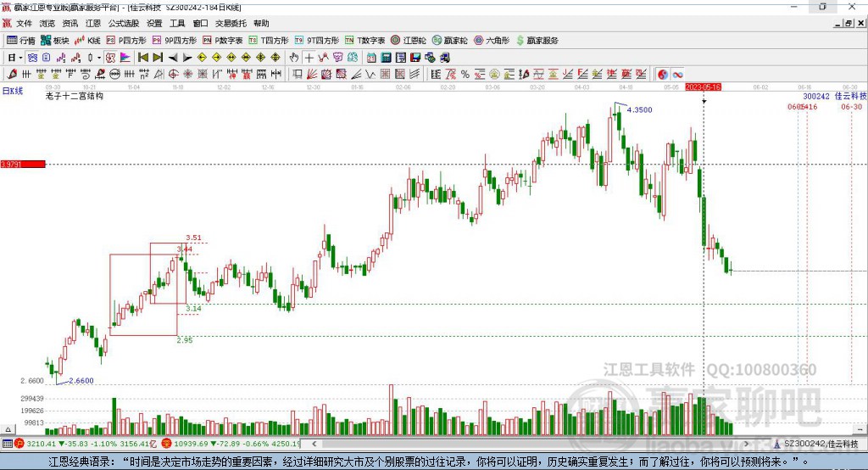Launch the 江恩轮 Gann wheel
Screen dimensions: 868x470
(409, 41)
